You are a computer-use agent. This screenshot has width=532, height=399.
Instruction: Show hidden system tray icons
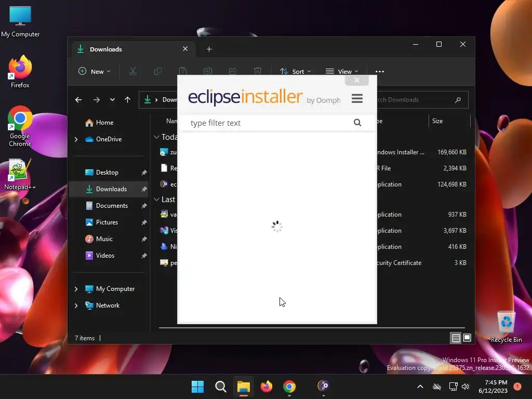pos(420,387)
